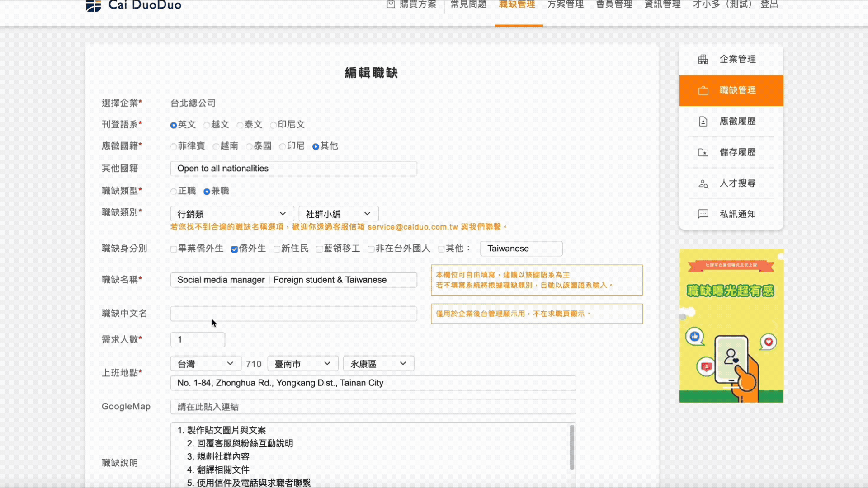This screenshot has height=488, width=868.
Task: Uncheck the 僑外生 checkbox
Action: (234, 249)
